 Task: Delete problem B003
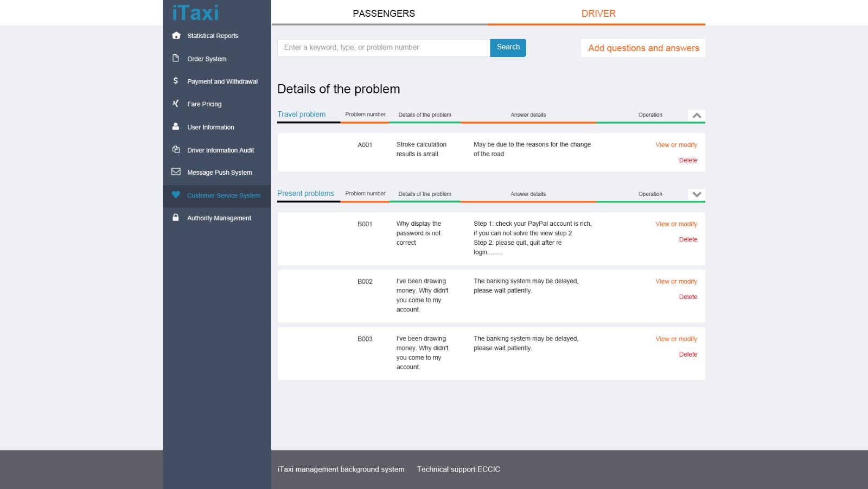[x=688, y=354]
